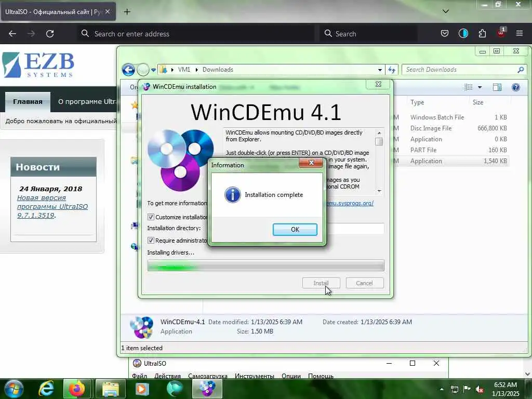Click the blue circle extension icon in Firefox
Image resolution: width=532 pixels, height=399 pixels.
[x=463, y=33]
